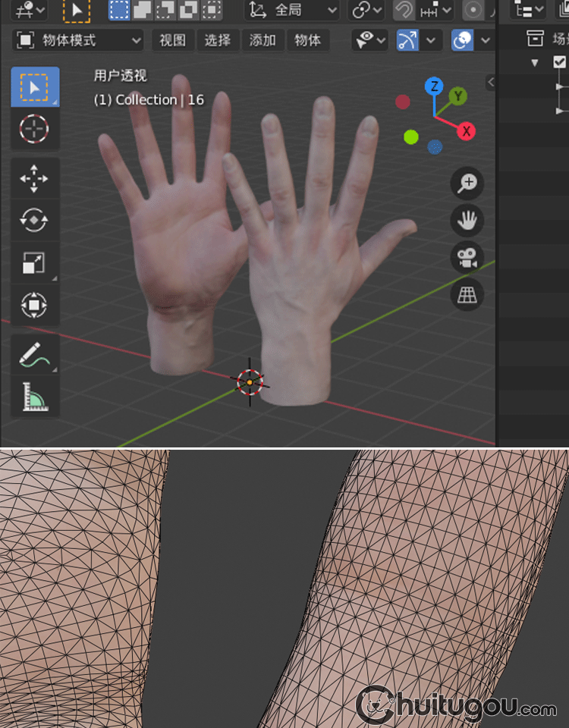Screen dimensions: 569x728
Task: Toggle camera view with the camera button
Action: pos(467,258)
